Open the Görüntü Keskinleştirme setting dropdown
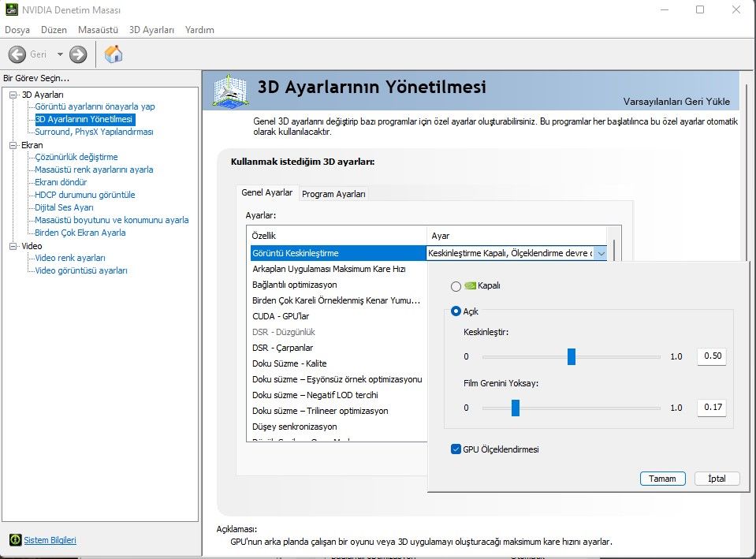756x559 pixels. pos(600,253)
